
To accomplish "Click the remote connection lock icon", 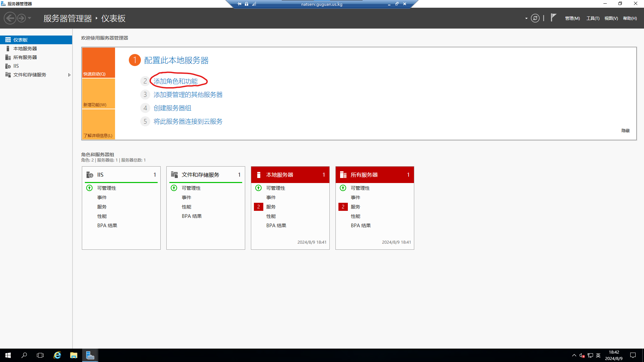I will click(247, 4).
